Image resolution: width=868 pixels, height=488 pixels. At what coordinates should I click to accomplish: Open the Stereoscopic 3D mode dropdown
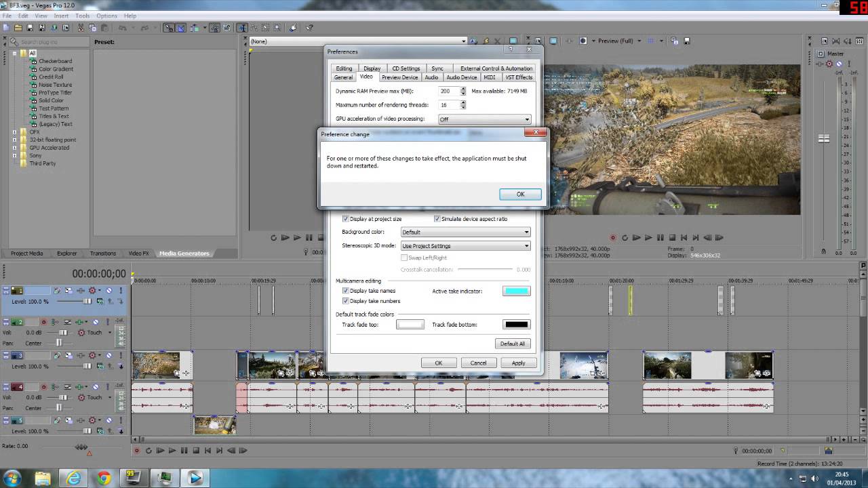point(465,246)
